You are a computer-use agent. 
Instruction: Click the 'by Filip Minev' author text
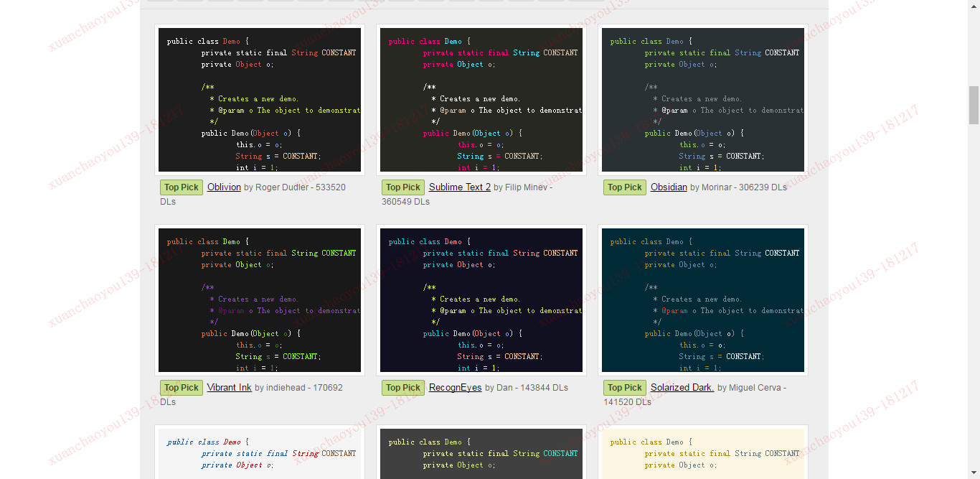coord(519,187)
